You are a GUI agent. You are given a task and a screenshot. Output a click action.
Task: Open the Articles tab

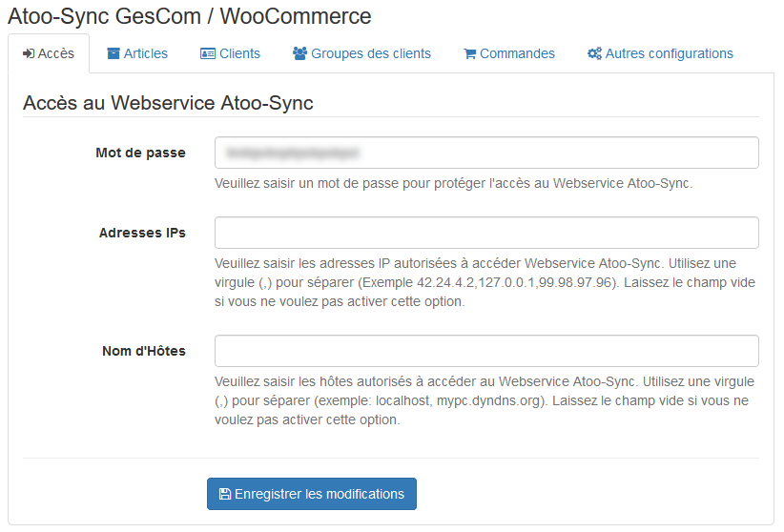pyautogui.click(x=137, y=53)
